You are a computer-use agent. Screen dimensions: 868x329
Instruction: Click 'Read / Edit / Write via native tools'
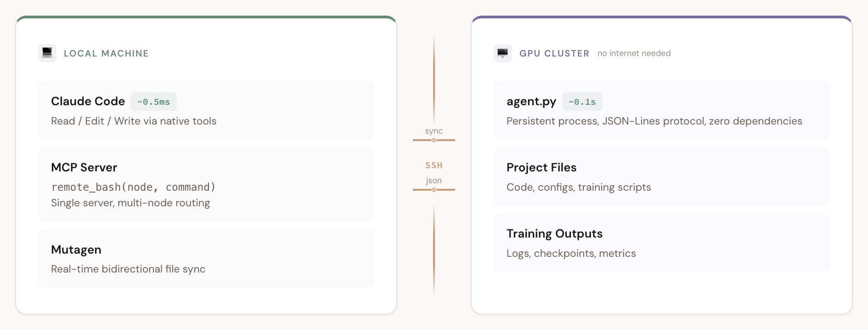click(134, 121)
